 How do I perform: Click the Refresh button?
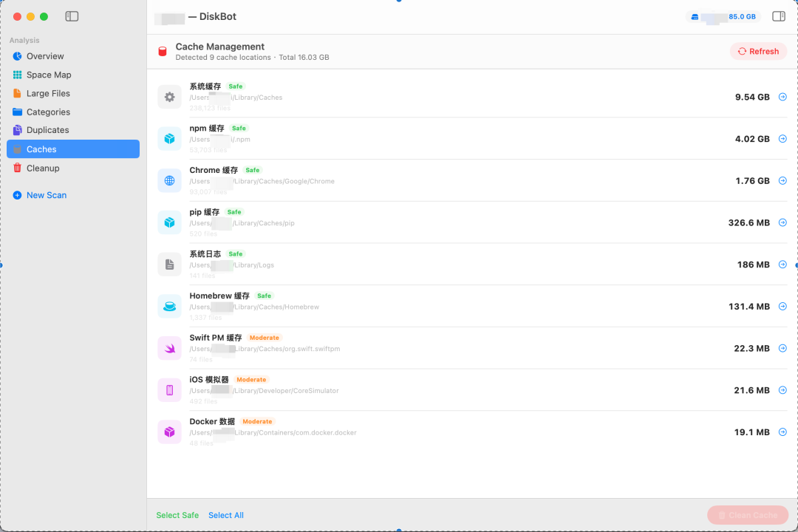pos(758,52)
